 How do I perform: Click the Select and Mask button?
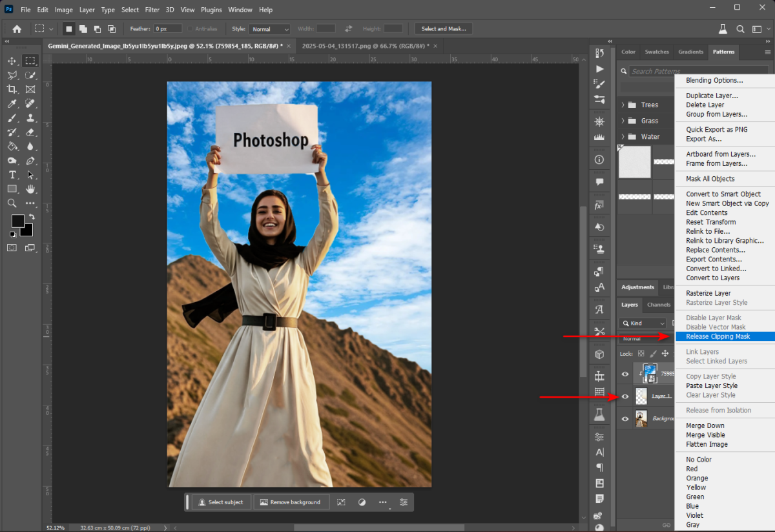coord(443,29)
